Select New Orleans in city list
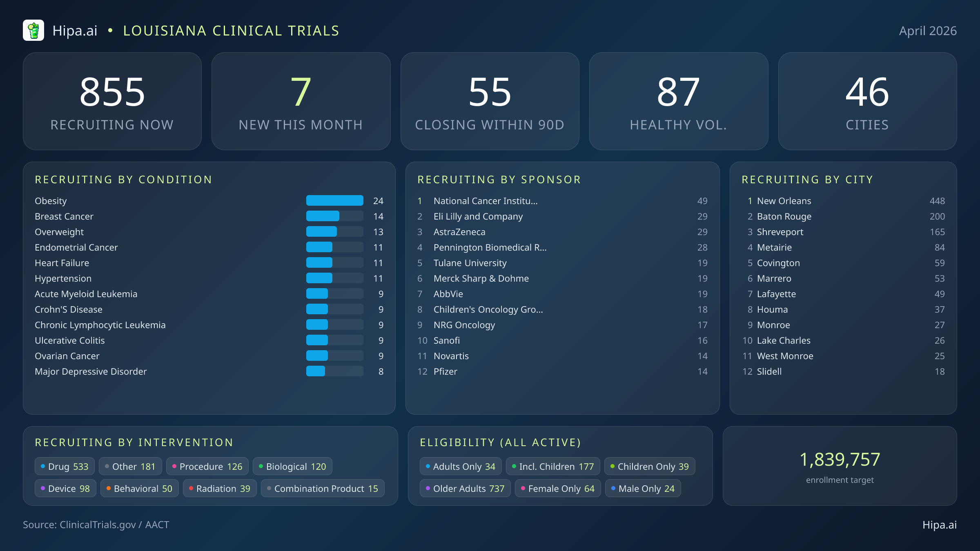Viewport: 980px width, 551px height. point(843,201)
